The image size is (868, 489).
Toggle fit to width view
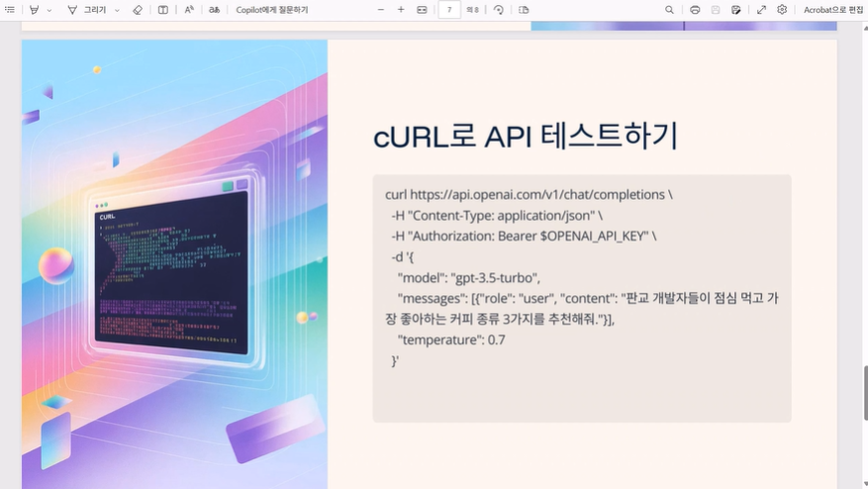[422, 10]
